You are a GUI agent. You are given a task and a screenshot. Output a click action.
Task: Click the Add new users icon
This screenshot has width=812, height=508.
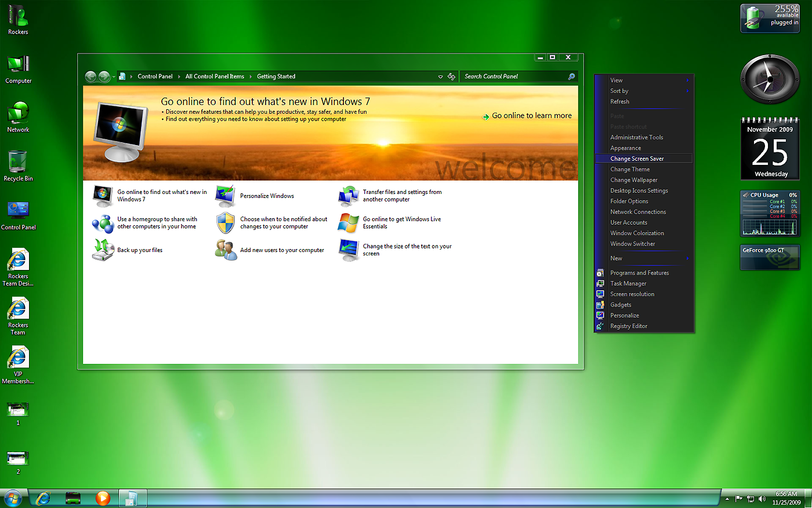225,250
